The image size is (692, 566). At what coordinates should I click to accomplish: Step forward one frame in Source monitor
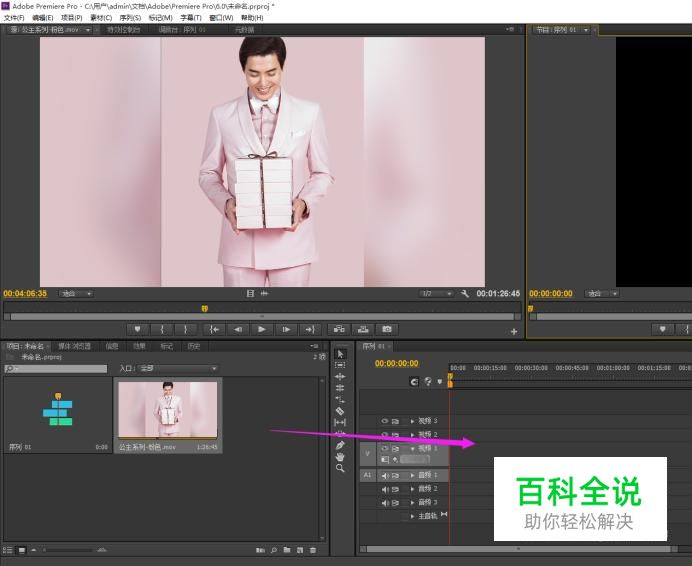click(x=286, y=329)
